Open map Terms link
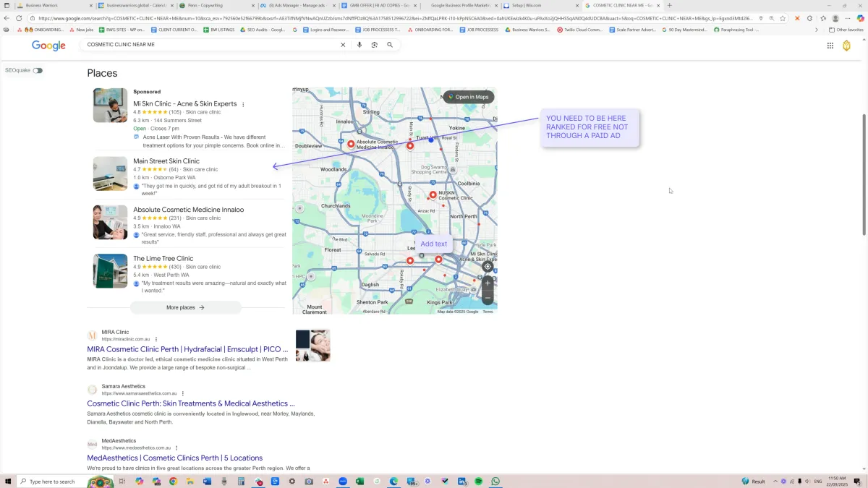The image size is (868, 488). point(488,312)
